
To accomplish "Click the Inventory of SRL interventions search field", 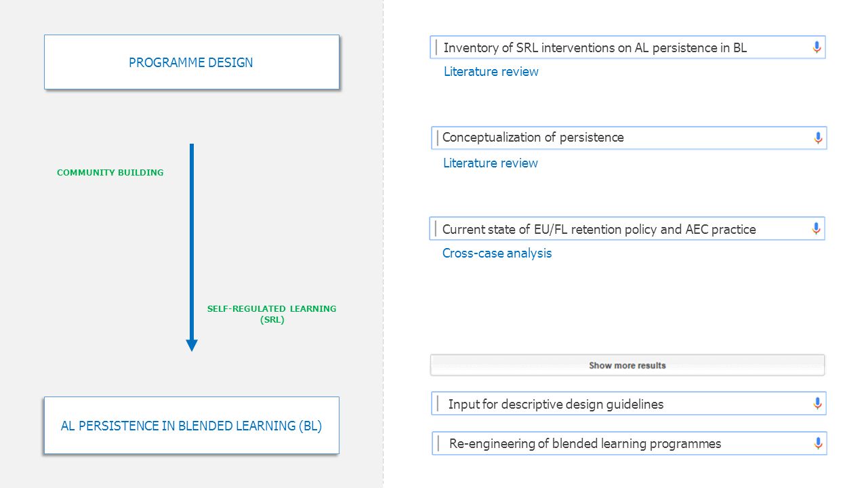I will (627, 47).
